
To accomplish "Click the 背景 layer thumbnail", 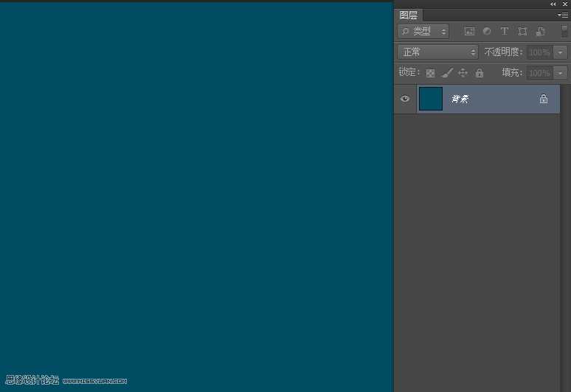I will [x=431, y=99].
